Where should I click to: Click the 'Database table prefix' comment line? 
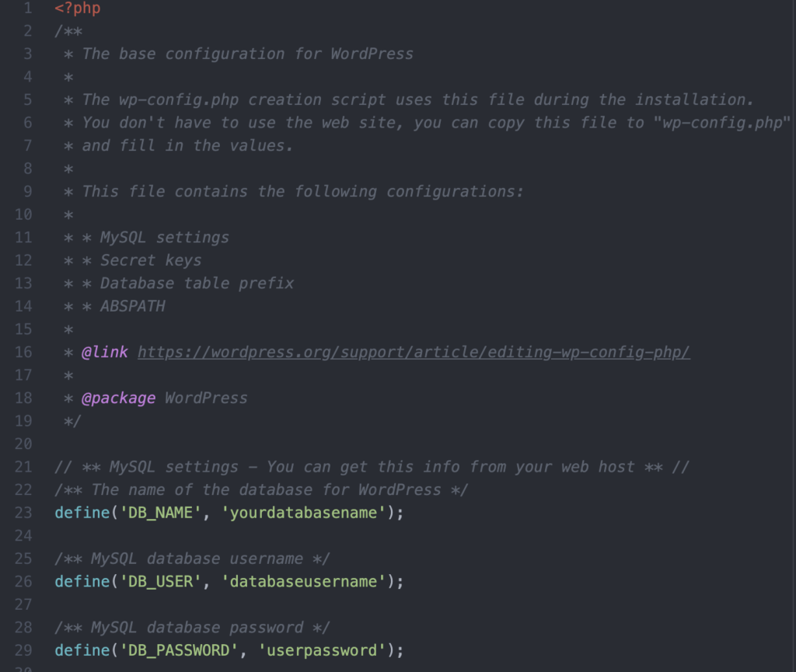(x=197, y=283)
